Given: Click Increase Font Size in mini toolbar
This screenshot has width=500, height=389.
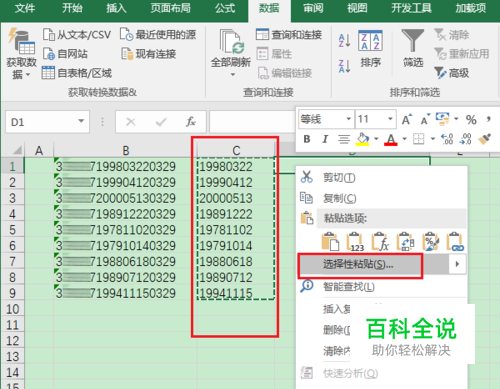Looking at the screenshot, I should (407, 119).
